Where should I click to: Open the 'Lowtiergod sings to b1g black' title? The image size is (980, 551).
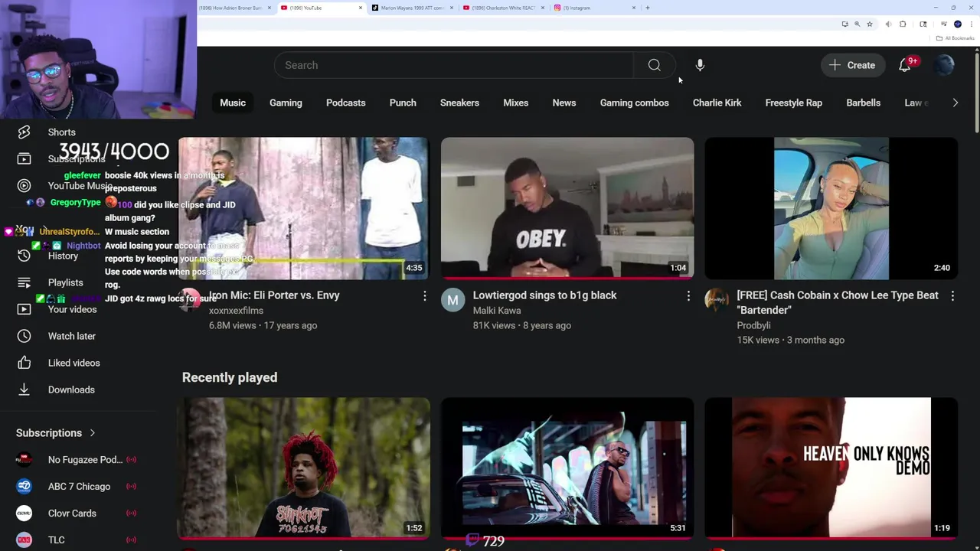(x=544, y=295)
